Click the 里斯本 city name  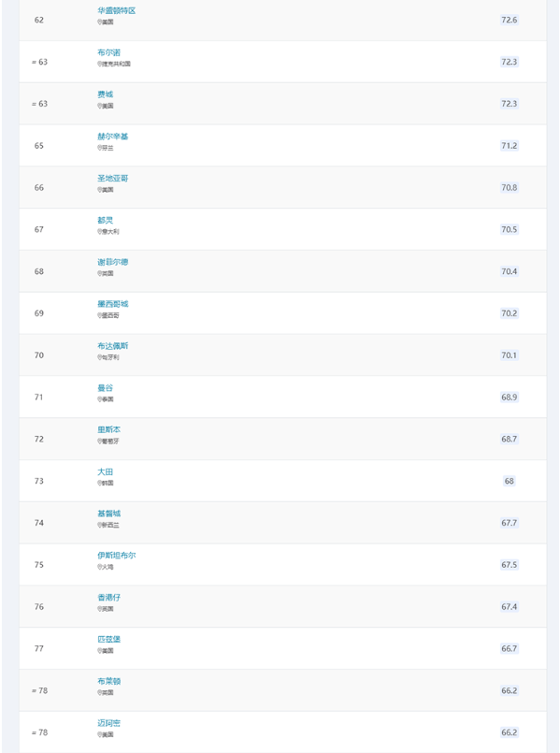[109, 429]
